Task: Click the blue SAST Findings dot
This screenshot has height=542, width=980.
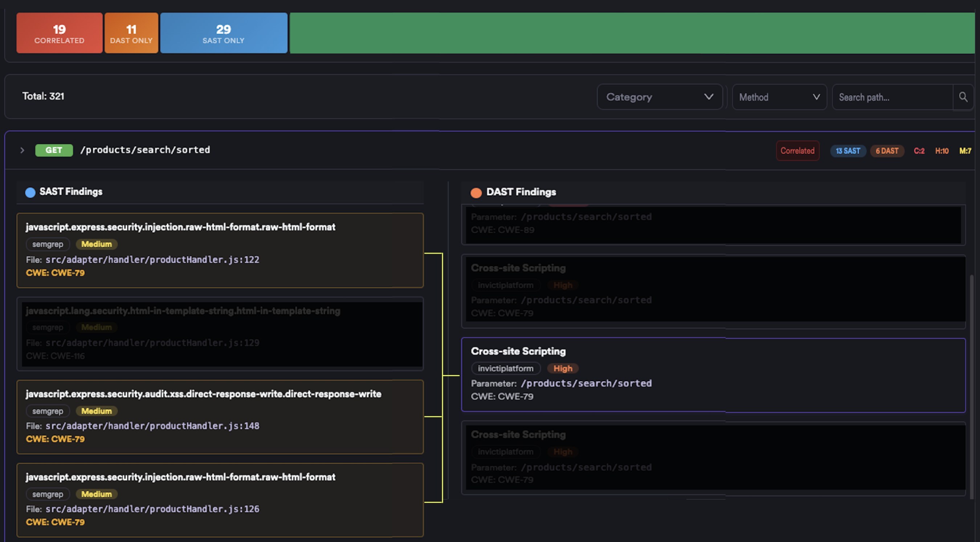Action: pyautogui.click(x=30, y=192)
